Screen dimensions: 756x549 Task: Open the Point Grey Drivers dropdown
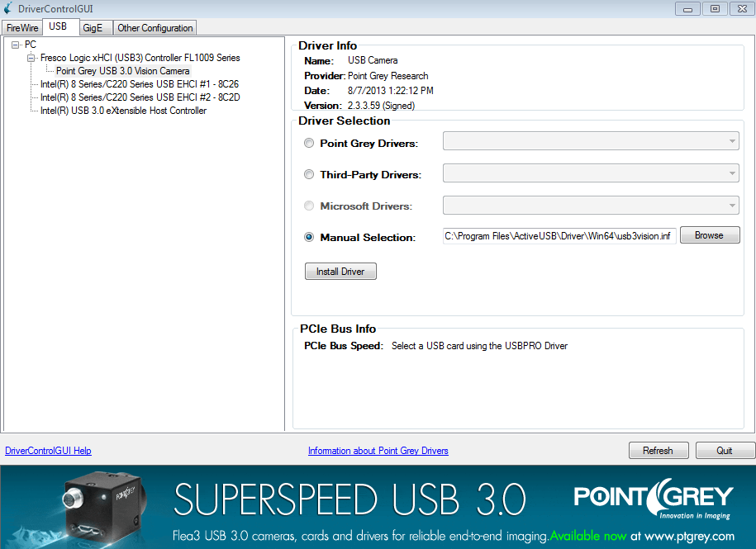click(591, 142)
